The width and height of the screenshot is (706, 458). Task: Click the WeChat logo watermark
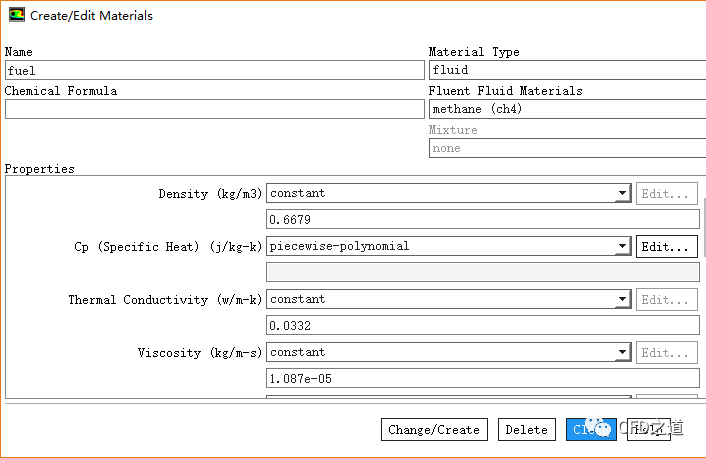pos(603,428)
